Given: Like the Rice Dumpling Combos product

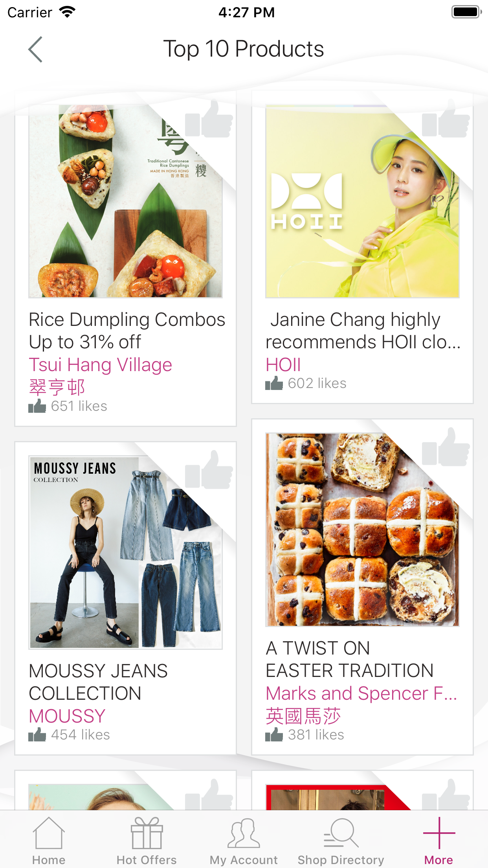Looking at the screenshot, I should 209,120.
